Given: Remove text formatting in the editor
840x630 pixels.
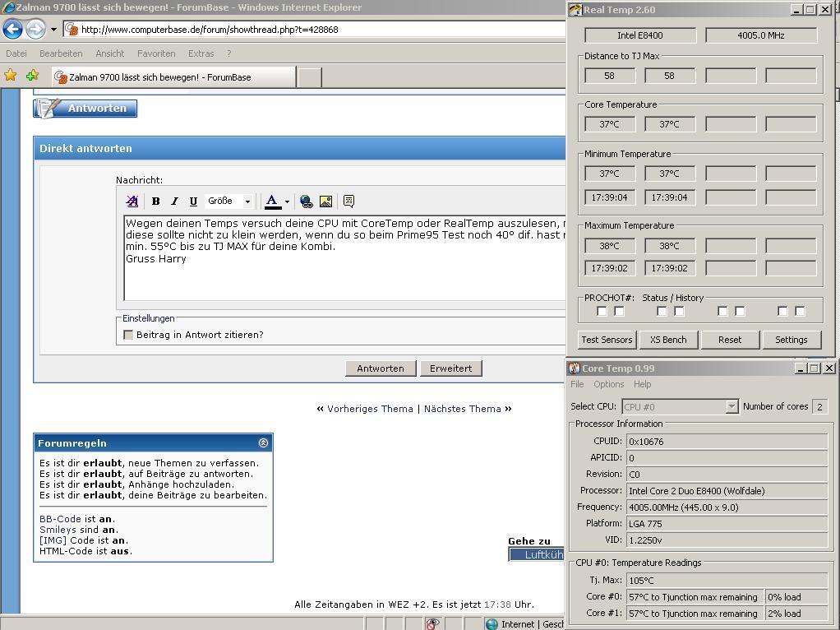Looking at the screenshot, I should [x=132, y=201].
